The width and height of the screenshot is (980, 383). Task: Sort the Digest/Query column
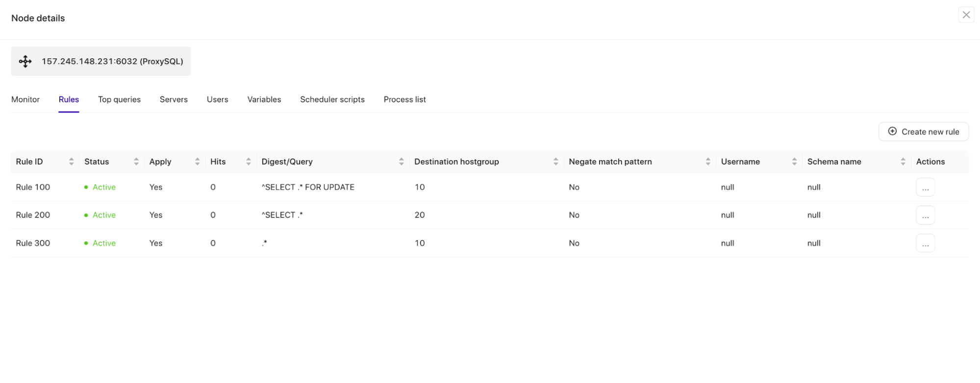(x=401, y=161)
